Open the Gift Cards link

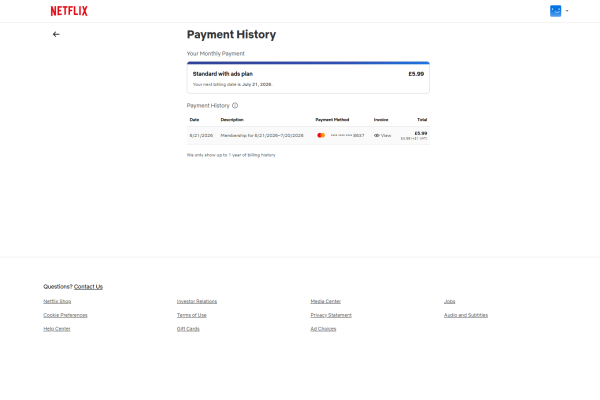(188, 329)
